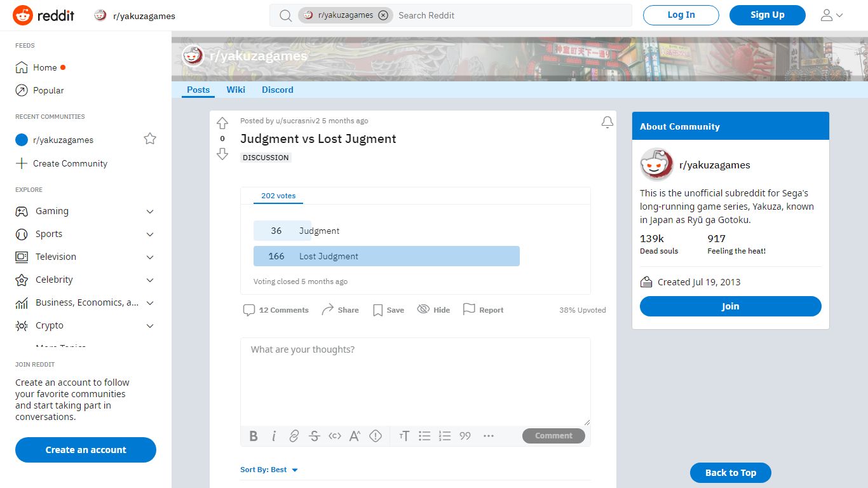Open u/sucrasniv2 profile link
Viewport: 868px width, 488px height.
297,121
